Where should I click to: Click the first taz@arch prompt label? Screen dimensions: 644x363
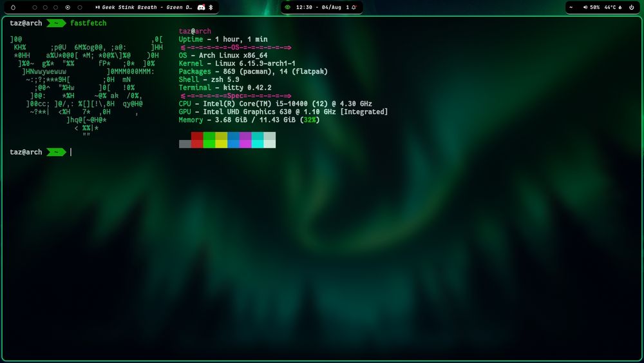point(26,23)
